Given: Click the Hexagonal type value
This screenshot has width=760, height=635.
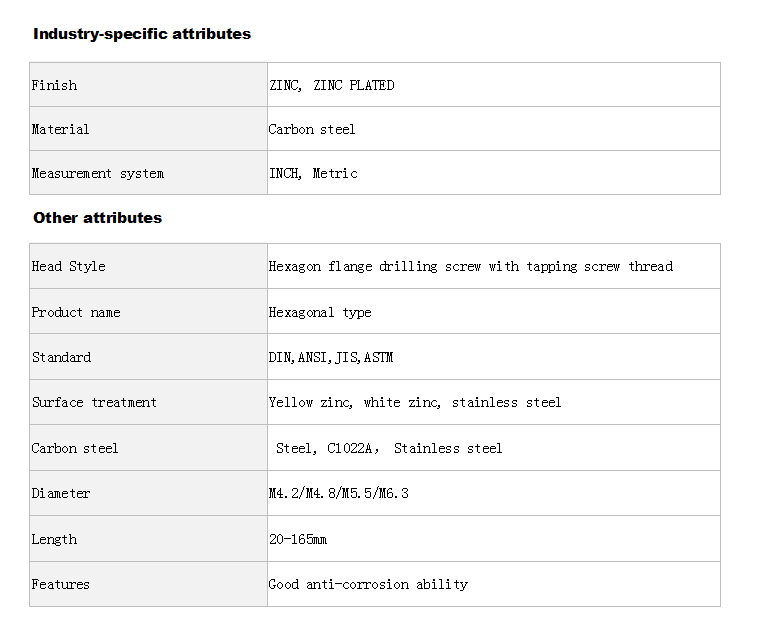Looking at the screenshot, I should pos(320,313).
